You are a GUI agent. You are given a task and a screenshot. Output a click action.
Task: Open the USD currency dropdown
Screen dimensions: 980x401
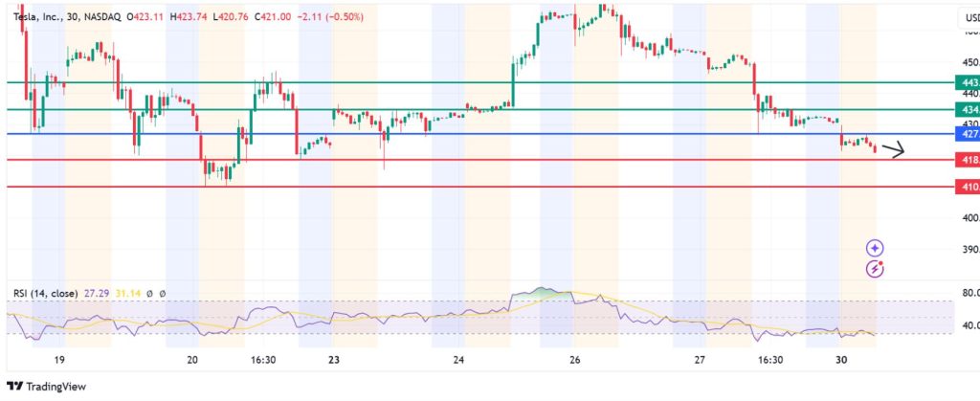pos(969,18)
